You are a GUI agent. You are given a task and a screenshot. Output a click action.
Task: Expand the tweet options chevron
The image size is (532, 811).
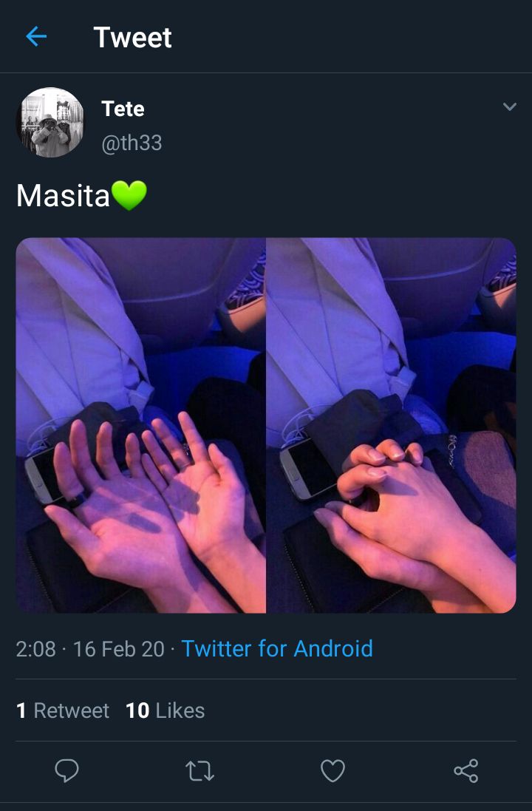point(510,106)
